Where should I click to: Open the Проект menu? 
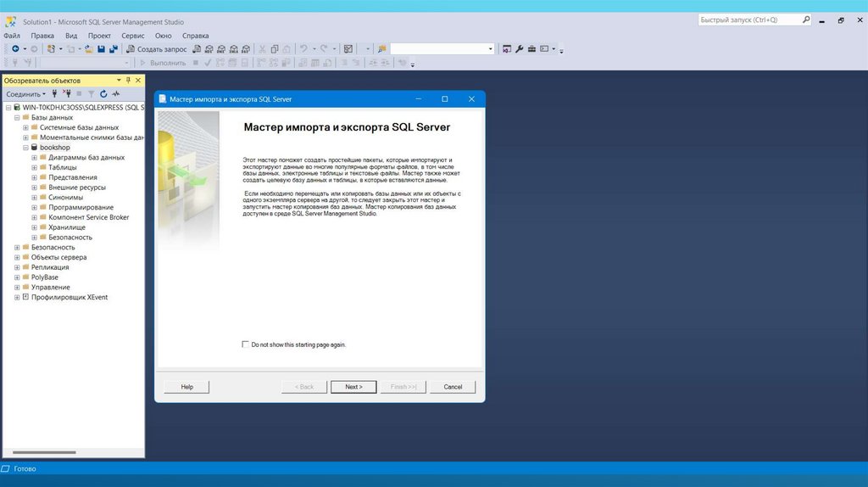100,36
